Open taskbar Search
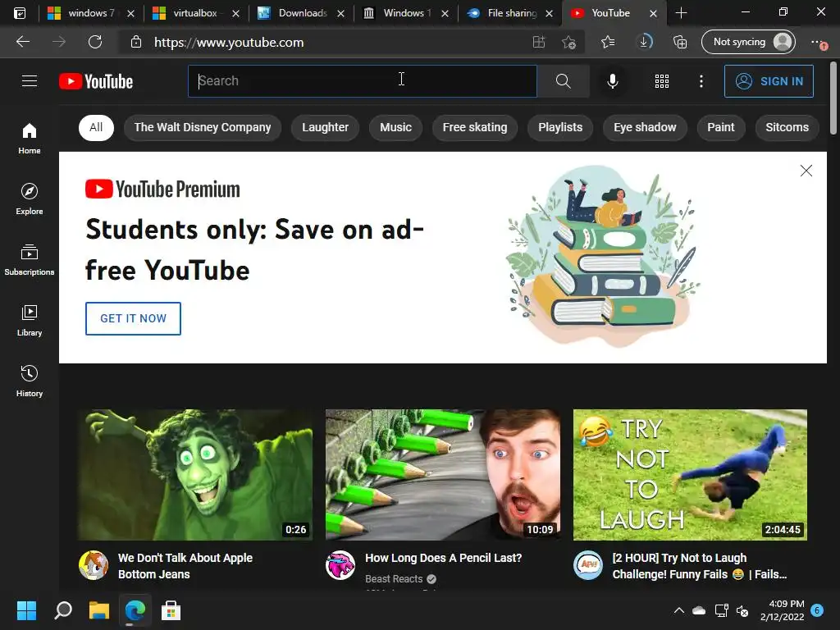Viewport: 840px width, 630px height. (63, 610)
